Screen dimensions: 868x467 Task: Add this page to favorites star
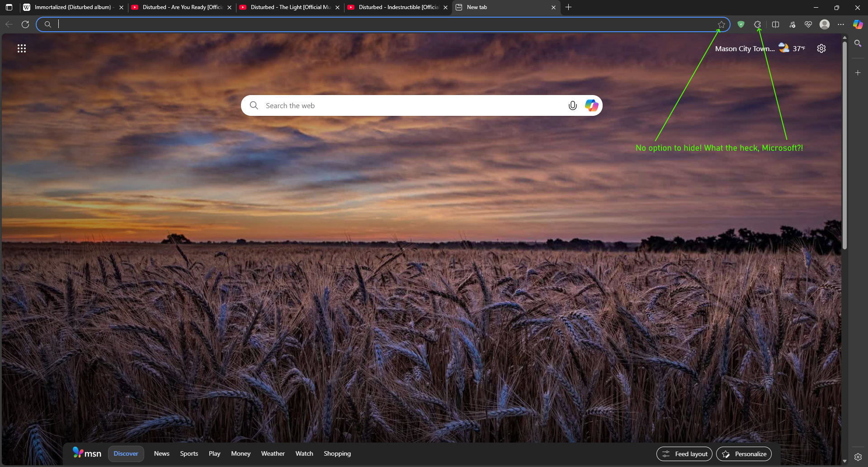(722, 24)
